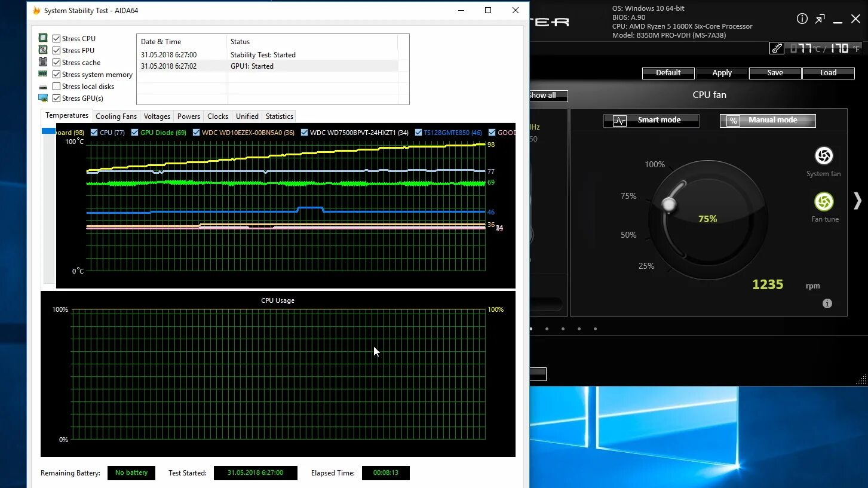Screen dimensions: 868x488
Task: Click the AIDA64 flame title icon
Action: pyautogui.click(x=36, y=10)
